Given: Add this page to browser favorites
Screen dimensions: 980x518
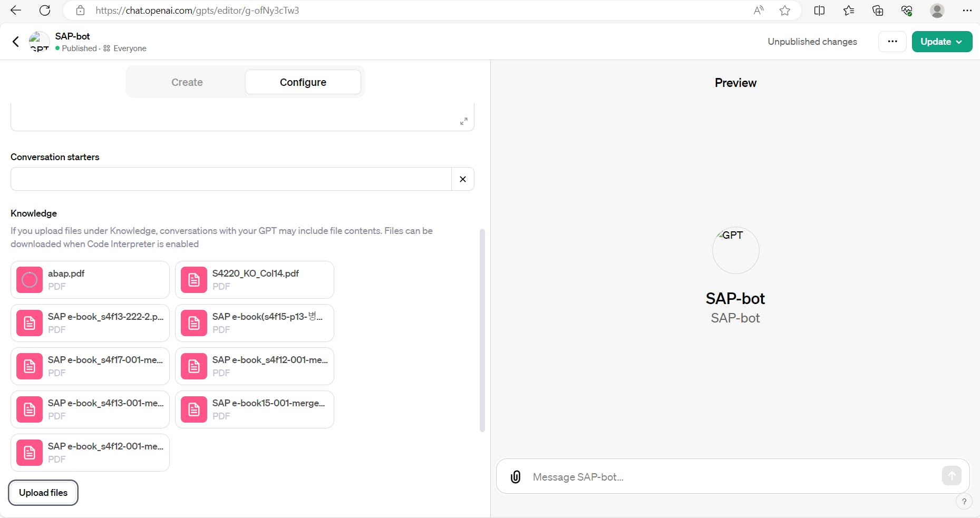Looking at the screenshot, I should pos(785,11).
